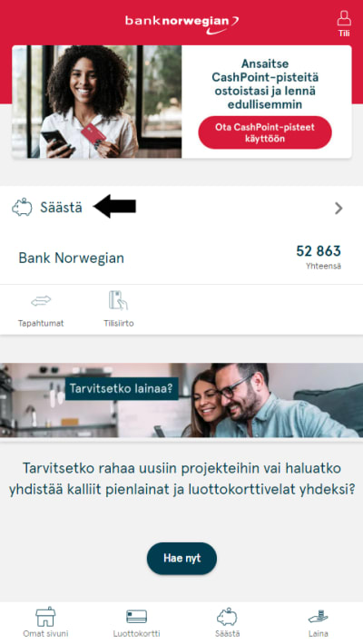This screenshot has width=363, height=644.
Task: Open Luottokortti credit card icon
Action: [x=136, y=617]
